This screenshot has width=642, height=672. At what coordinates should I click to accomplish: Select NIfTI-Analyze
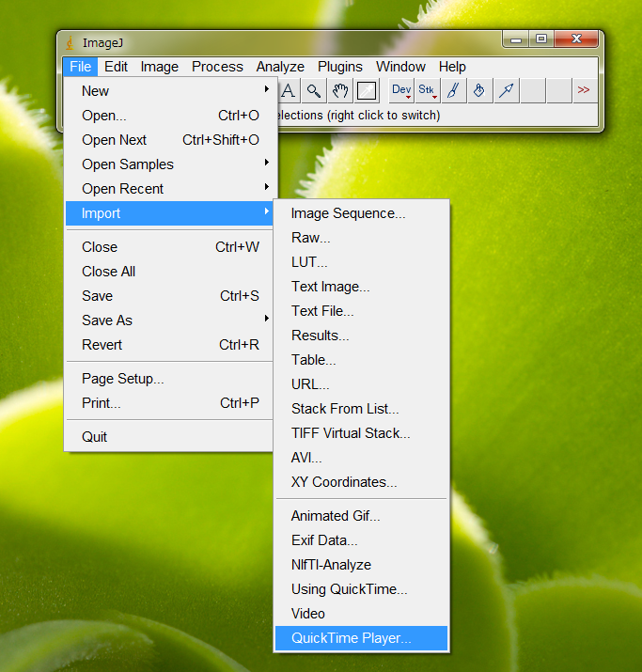click(361, 565)
